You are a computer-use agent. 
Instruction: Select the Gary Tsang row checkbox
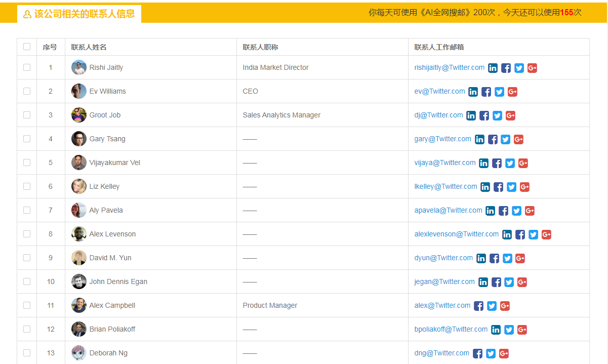(x=27, y=139)
